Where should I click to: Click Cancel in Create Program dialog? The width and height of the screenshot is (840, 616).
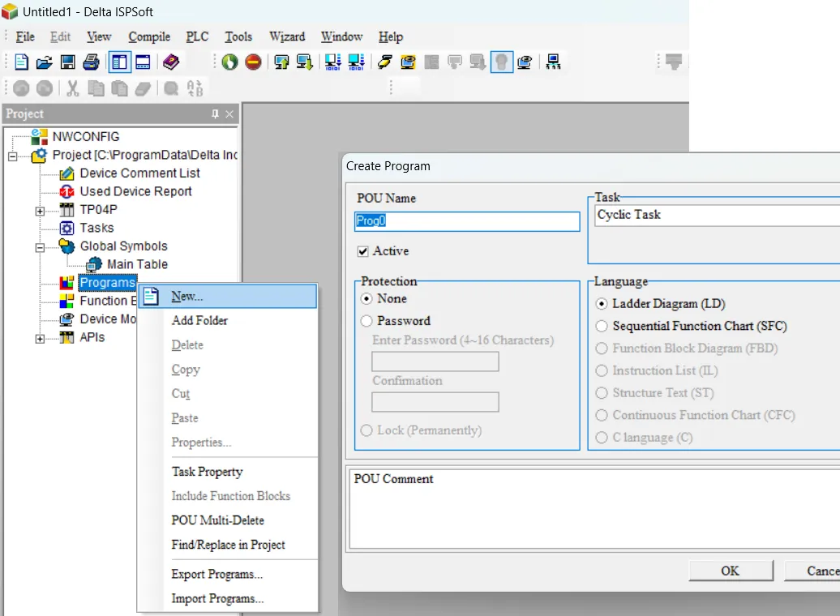pyautogui.click(x=812, y=571)
